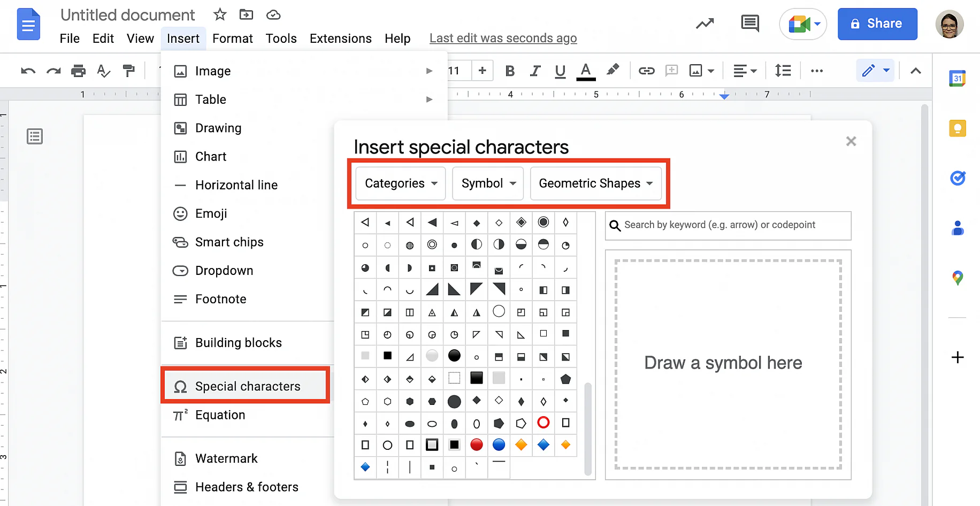Open Google Calendar in side panel
Image resolution: width=980 pixels, height=506 pixels.
[957, 79]
